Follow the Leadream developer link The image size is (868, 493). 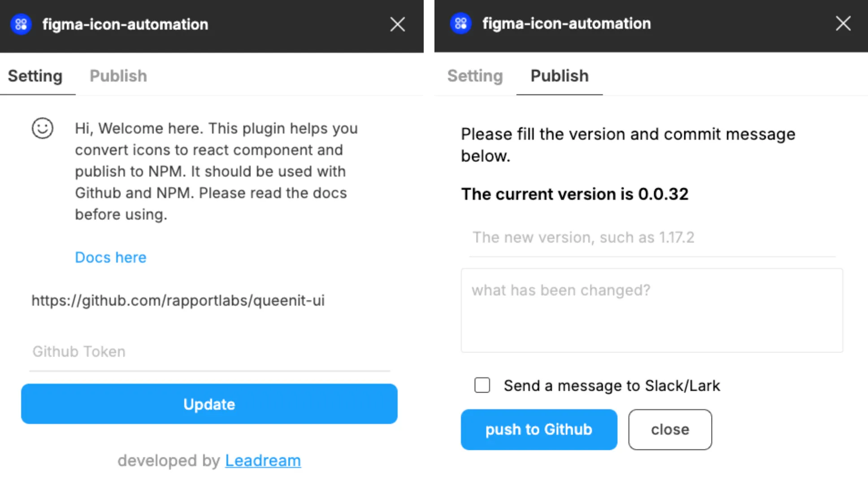(x=263, y=460)
